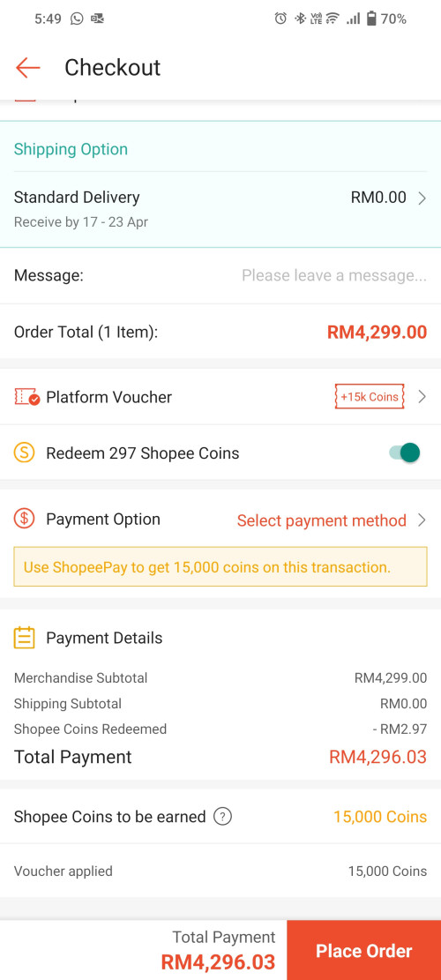Image resolution: width=441 pixels, height=980 pixels.
Task: Tap the alarm clock status icon
Action: tap(280, 19)
